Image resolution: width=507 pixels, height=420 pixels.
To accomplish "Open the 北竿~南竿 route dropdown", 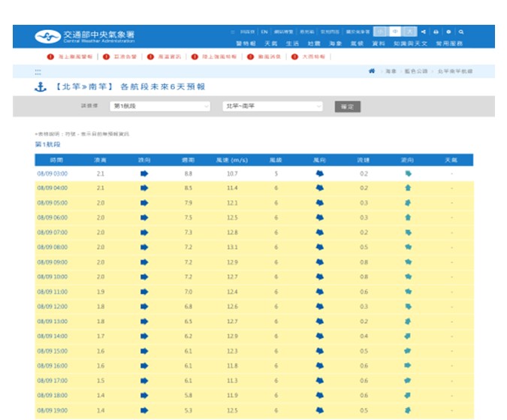I will point(273,106).
